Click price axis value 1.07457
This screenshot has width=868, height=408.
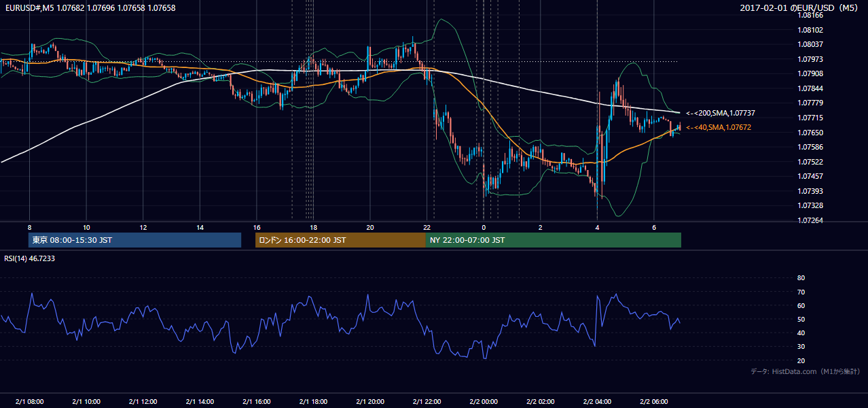pyautogui.click(x=810, y=176)
